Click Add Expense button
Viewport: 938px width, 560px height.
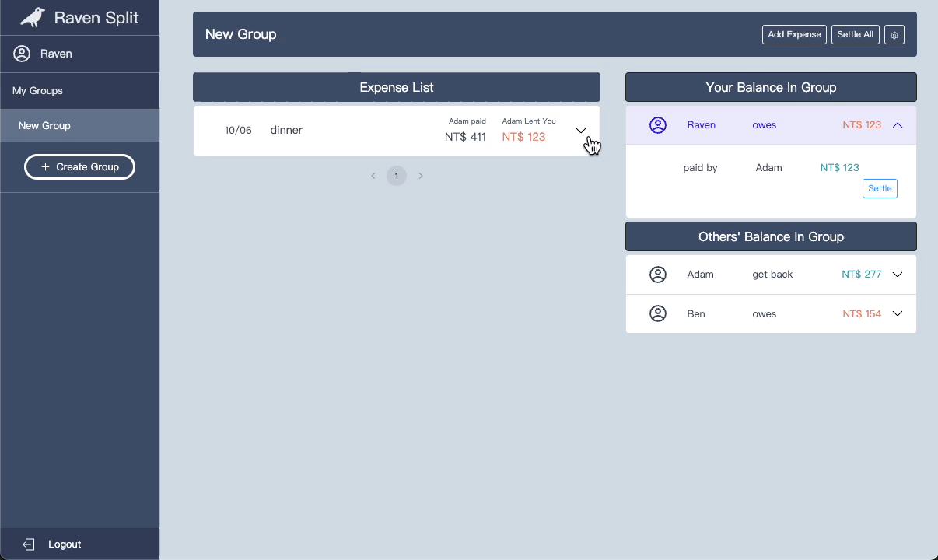(x=794, y=34)
